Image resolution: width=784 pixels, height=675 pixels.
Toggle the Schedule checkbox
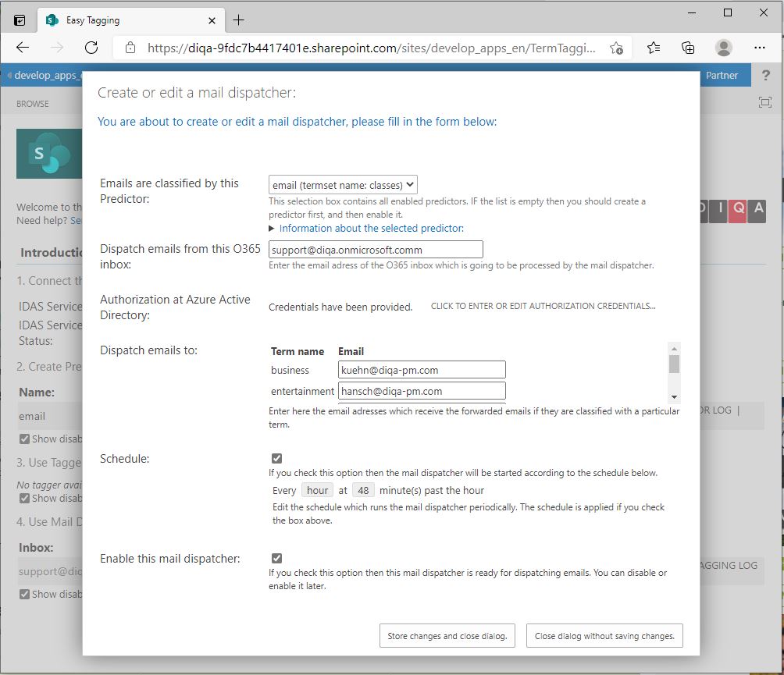tap(276, 459)
